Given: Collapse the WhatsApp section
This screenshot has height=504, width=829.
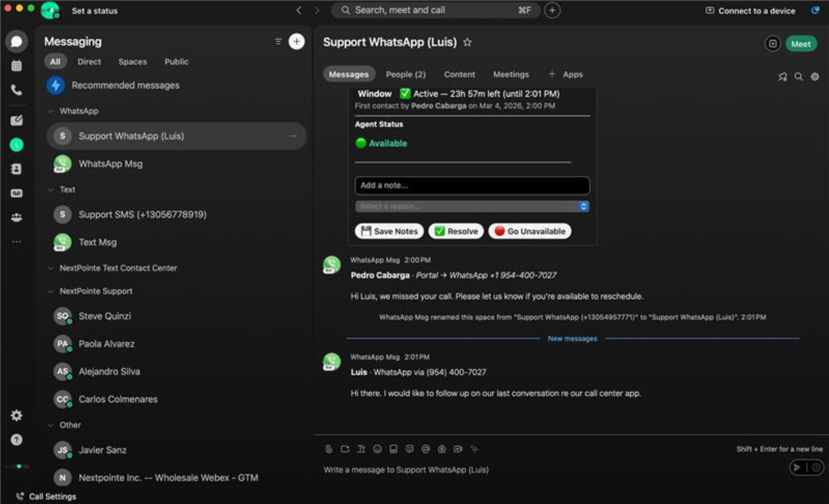Looking at the screenshot, I should [x=50, y=111].
